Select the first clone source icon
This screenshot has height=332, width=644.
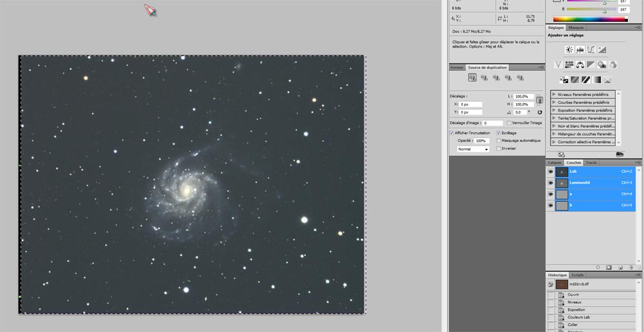pyautogui.click(x=472, y=77)
